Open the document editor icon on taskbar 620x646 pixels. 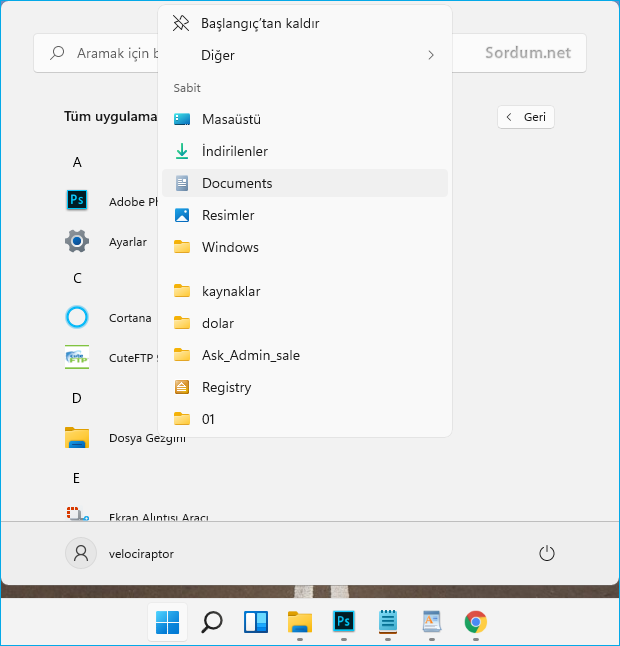432,621
